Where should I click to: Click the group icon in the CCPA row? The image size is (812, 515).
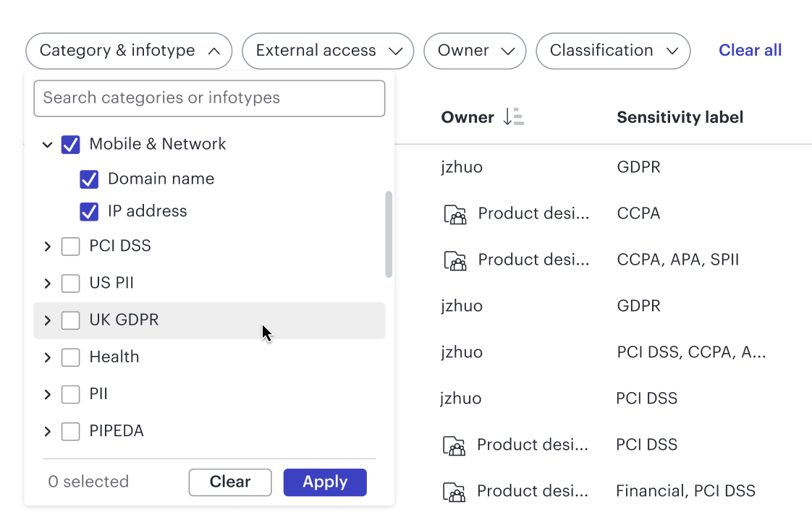coord(455,214)
